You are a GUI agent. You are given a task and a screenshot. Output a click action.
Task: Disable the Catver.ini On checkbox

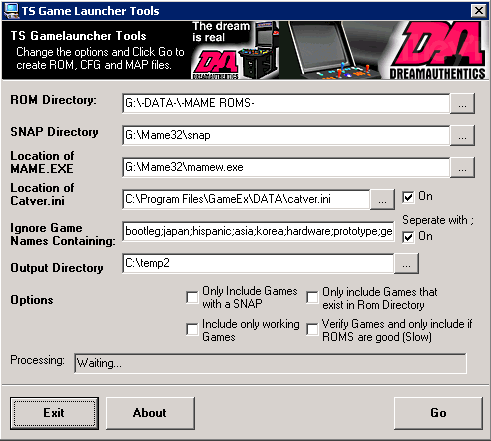click(408, 197)
